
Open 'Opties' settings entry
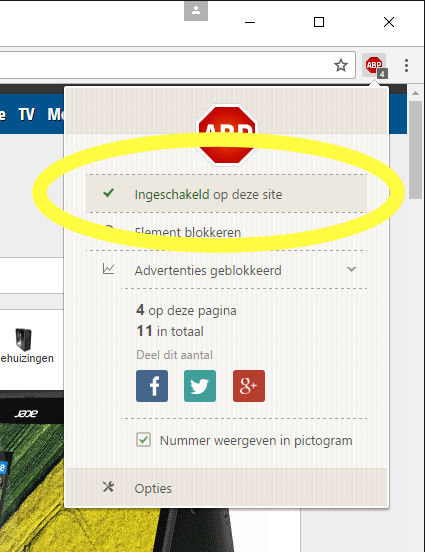pyautogui.click(x=226, y=488)
